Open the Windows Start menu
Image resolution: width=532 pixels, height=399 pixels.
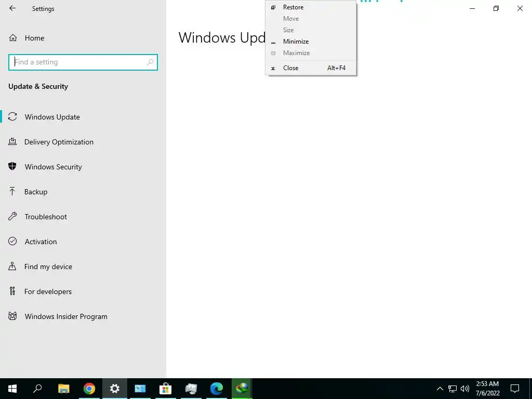click(12, 389)
